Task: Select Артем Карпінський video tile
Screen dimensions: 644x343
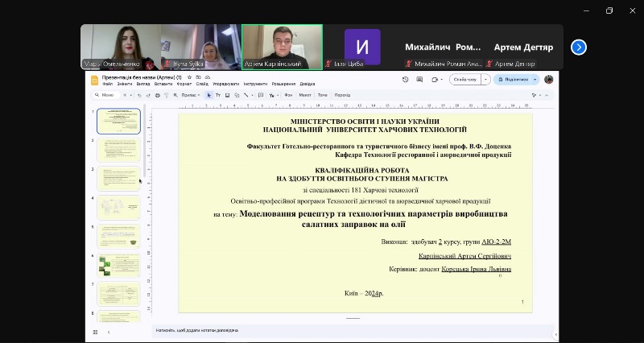Action: pos(283,47)
